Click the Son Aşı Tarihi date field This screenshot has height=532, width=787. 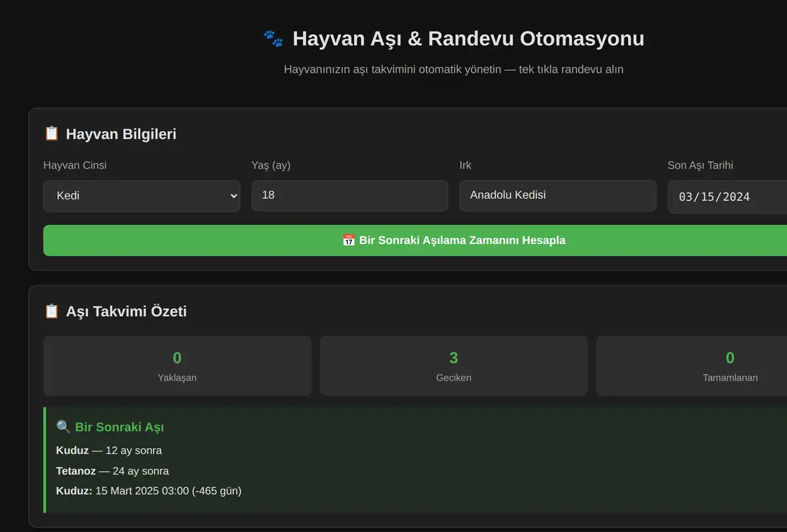(x=727, y=197)
